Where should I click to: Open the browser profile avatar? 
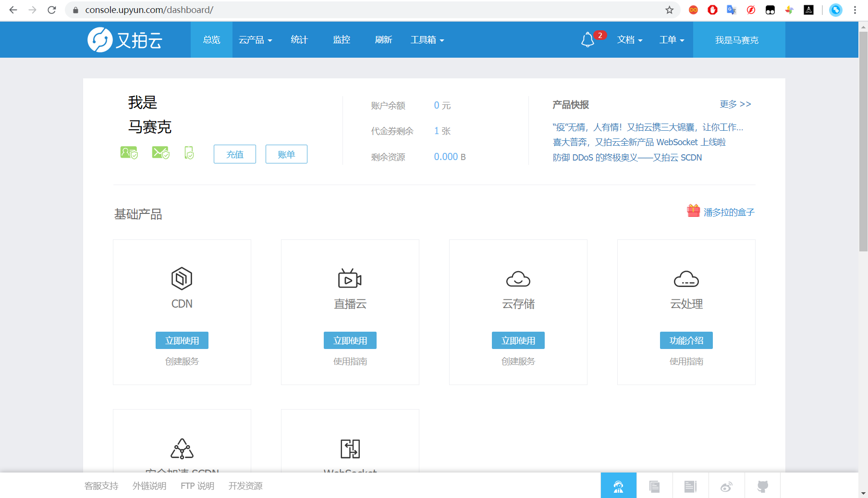(836, 10)
